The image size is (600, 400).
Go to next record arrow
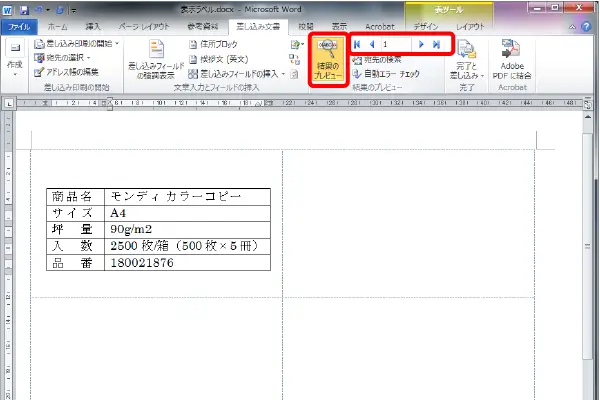coord(421,44)
